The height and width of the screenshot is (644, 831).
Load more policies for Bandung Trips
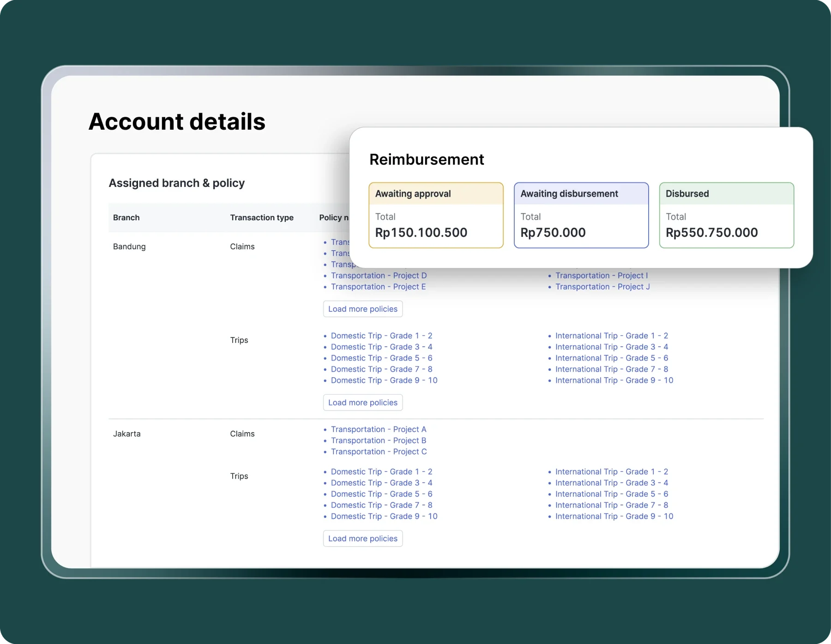[x=362, y=403]
